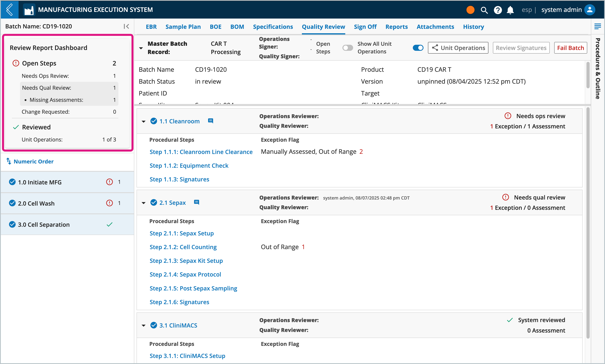This screenshot has width=605, height=364.
Task: Click the Numeric Order sort link
Action: coord(33,161)
